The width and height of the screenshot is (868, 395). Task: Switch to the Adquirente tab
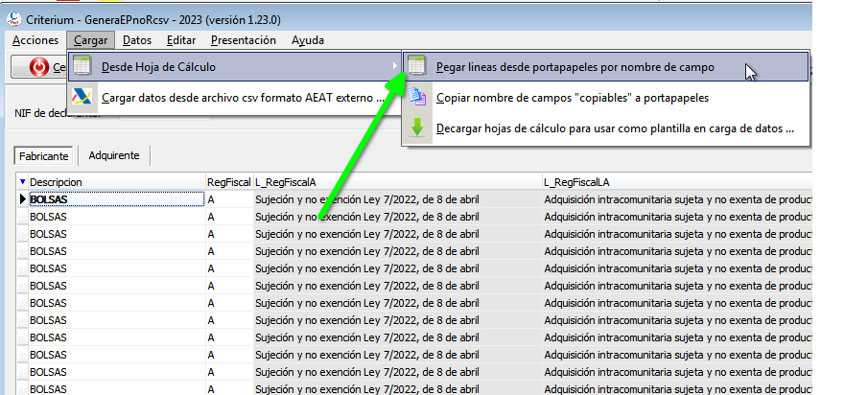114,155
